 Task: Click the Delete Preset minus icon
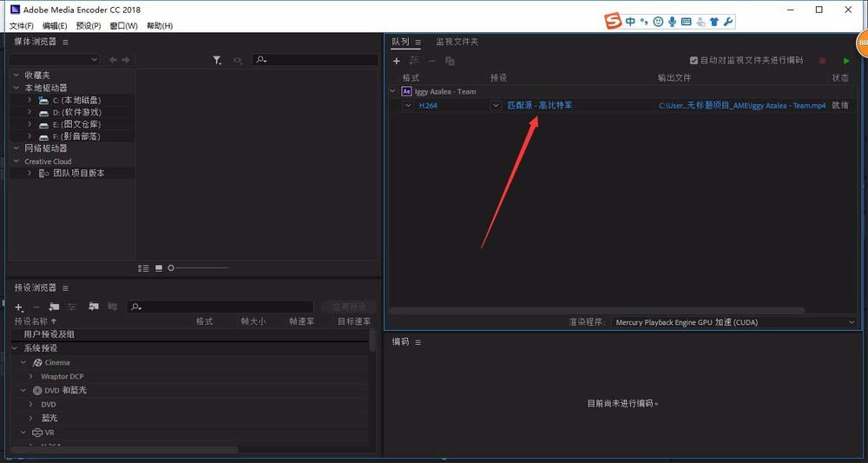(x=36, y=307)
